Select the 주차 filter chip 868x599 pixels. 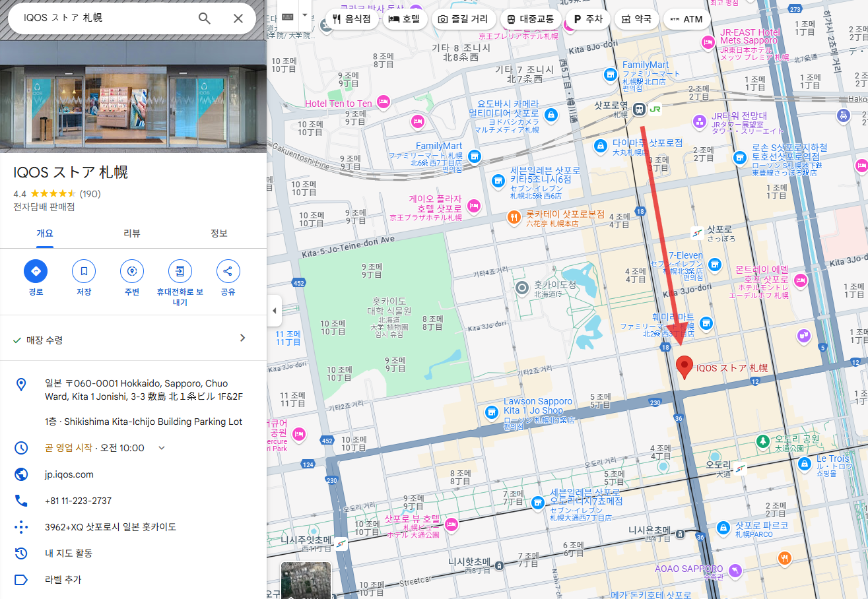coord(588,19)
